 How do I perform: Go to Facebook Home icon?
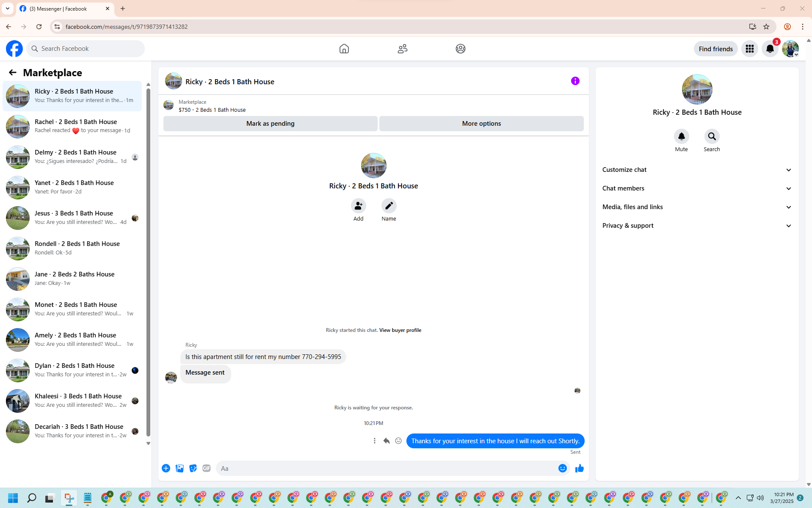coord(344,49)
